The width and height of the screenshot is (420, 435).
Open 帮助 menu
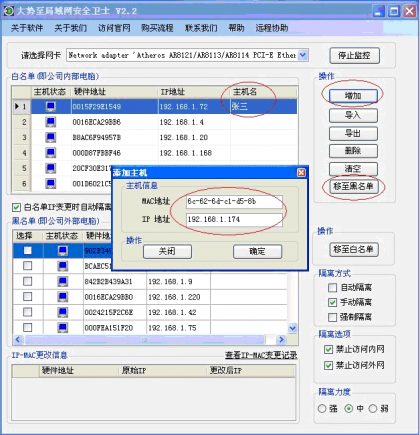point(236,28)
